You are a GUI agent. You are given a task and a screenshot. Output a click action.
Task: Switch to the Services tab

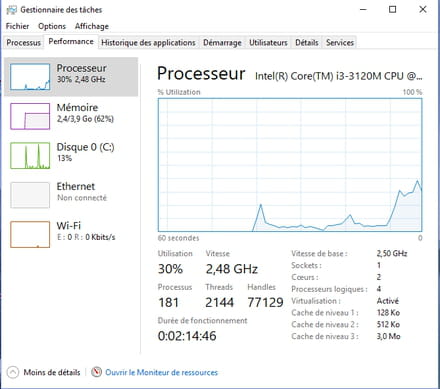click(x=340, y=43)
